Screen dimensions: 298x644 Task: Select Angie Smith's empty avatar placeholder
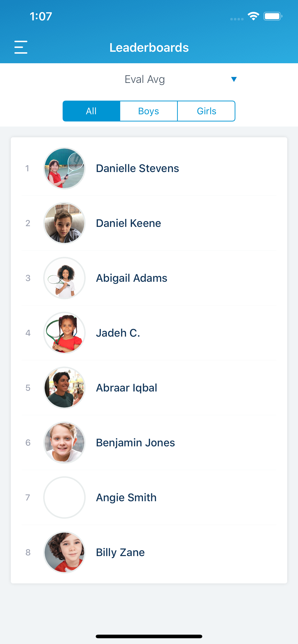point(64,498)
